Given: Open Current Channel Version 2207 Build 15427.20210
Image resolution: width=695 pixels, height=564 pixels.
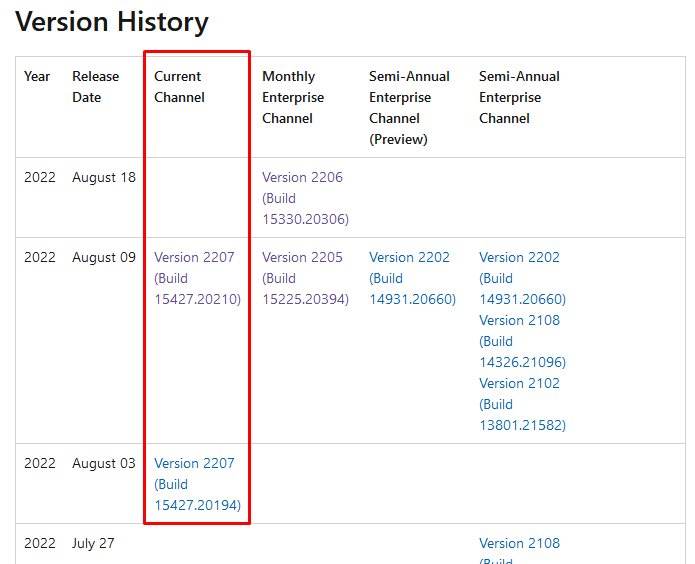Looking at the screenshot, I should [x=197, y=278].
